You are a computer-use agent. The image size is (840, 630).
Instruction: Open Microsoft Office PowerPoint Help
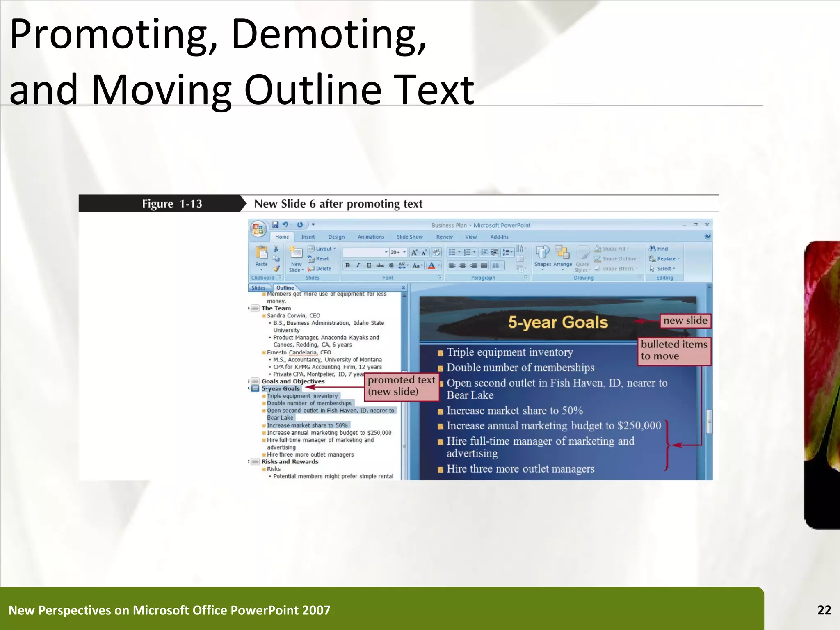tap(708, 236)
